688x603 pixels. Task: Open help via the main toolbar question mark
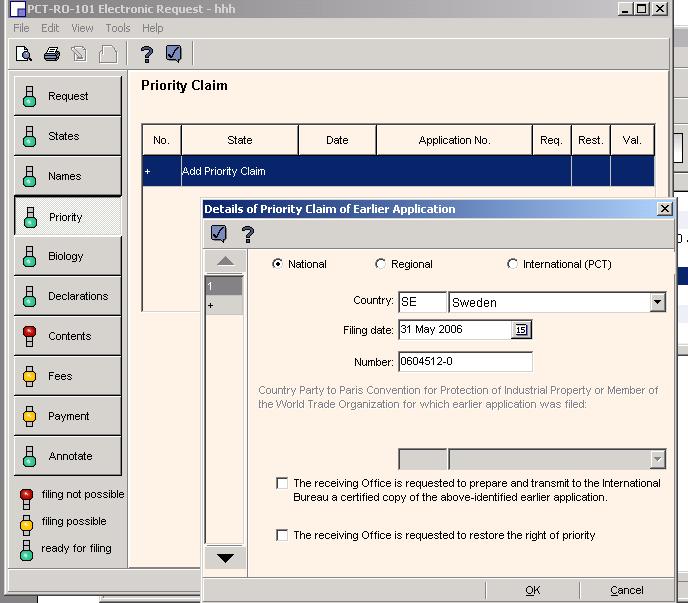(147, 54)
